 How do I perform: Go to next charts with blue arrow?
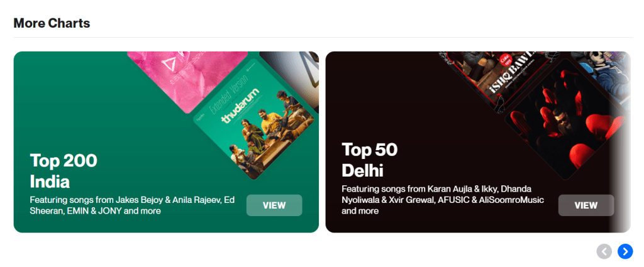point(625,251)
